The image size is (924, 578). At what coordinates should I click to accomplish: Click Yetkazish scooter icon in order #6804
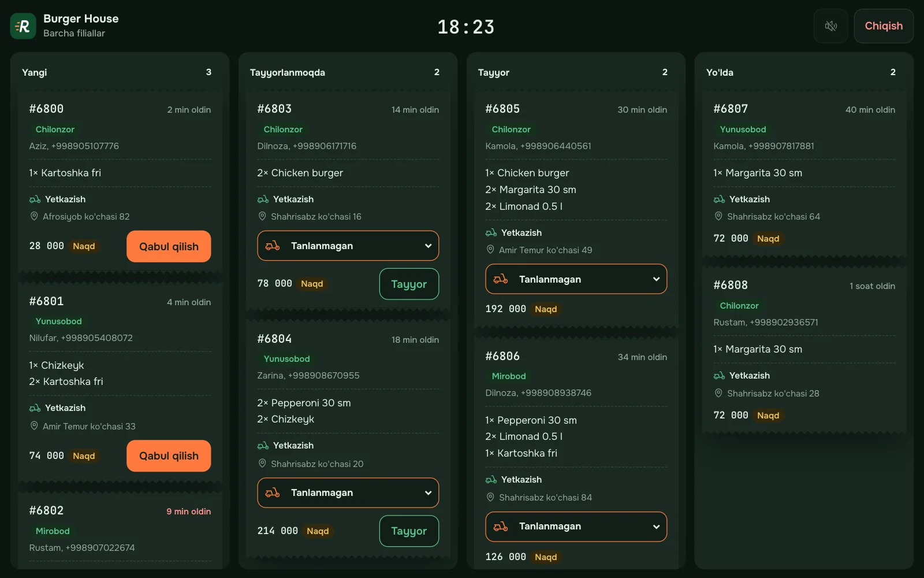point(263,446)
